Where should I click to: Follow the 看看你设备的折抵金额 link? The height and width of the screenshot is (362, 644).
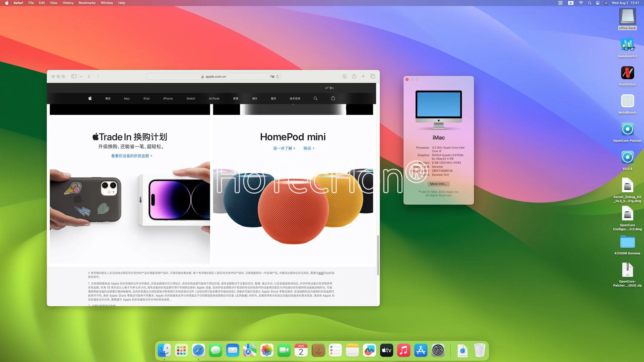[132, 156]
